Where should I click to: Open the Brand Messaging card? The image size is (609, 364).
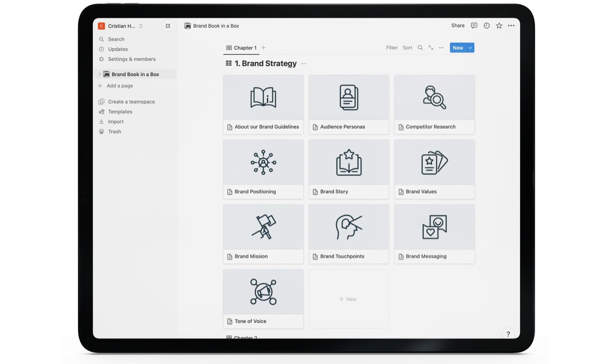click(x=434, y=234)
